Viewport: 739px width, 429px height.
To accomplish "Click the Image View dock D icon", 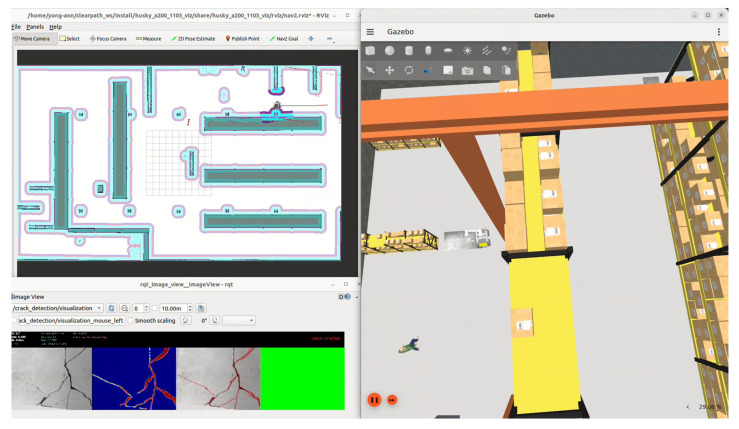I will tap(341, 297).
